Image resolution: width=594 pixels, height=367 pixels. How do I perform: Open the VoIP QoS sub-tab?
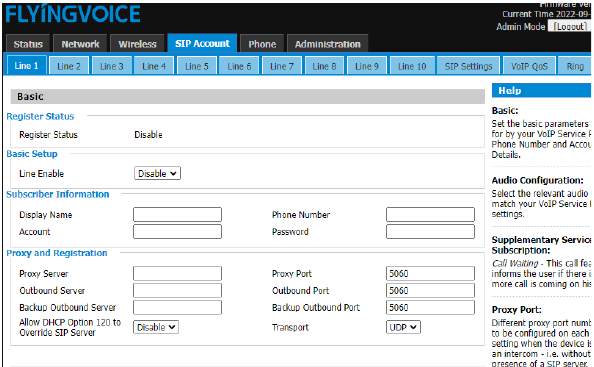click(x=529, y=66)
